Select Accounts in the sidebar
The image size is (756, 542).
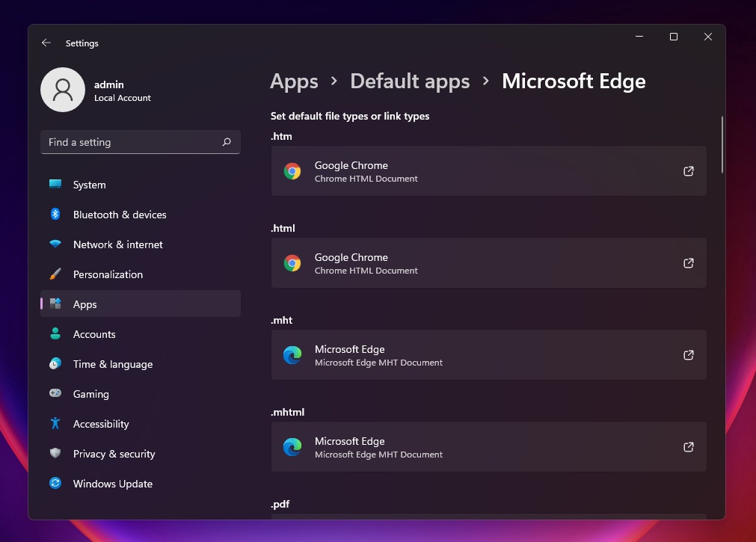[141, 334]
